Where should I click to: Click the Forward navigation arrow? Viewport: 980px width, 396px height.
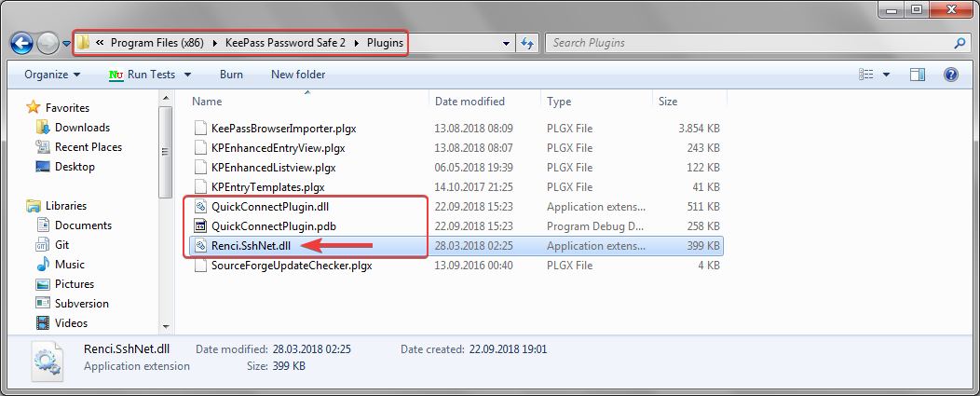(48, 43)
